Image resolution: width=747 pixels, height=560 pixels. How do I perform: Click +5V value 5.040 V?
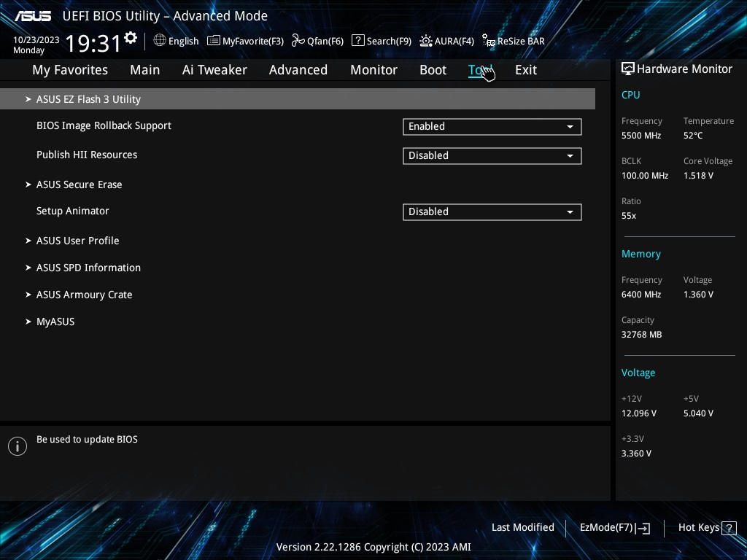[698, 413]
